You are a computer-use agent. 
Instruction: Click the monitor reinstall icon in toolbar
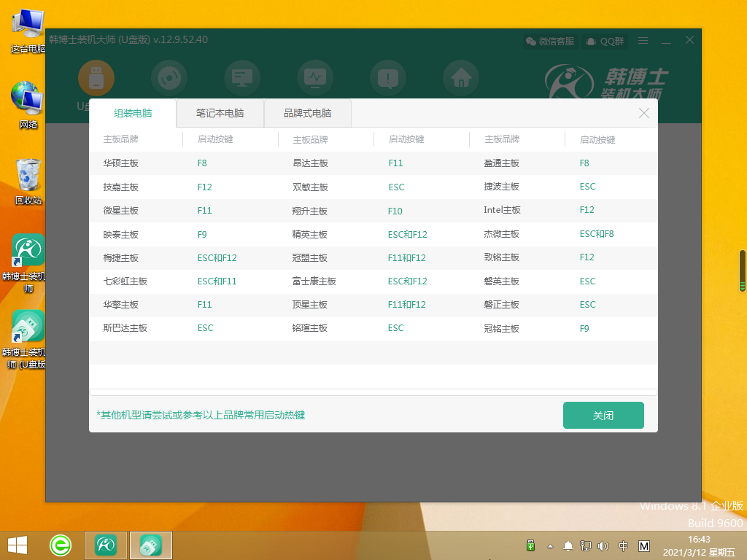(242, 78)
